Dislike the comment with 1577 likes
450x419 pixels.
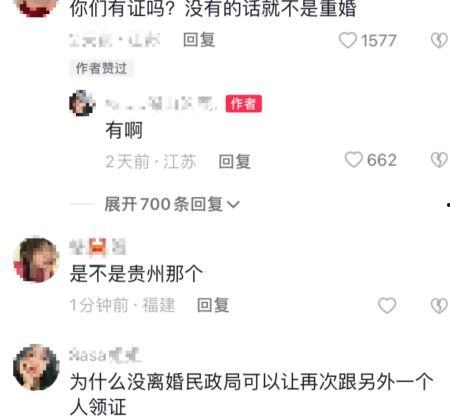(x=439, y=40)
